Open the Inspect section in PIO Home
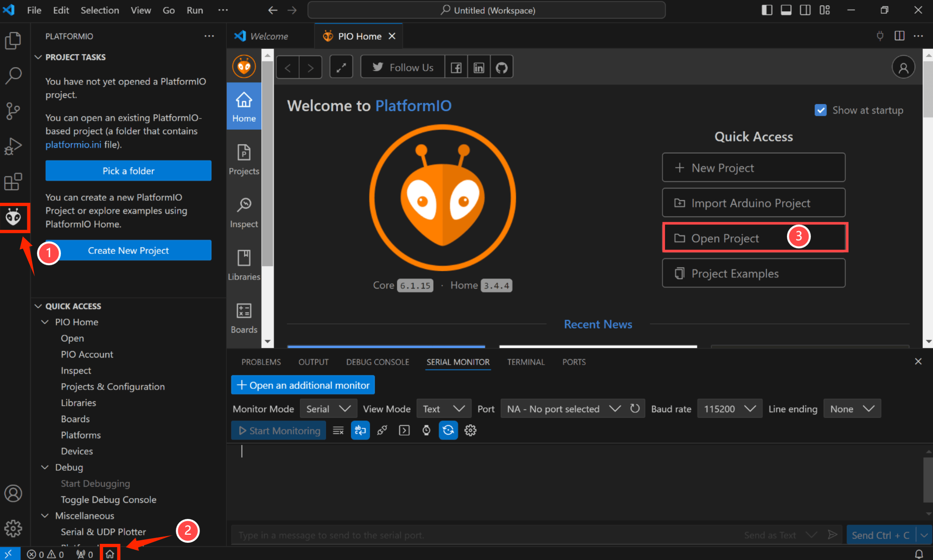Image resolution: width=933 pixels, height=560 pixels. [244, 212]
